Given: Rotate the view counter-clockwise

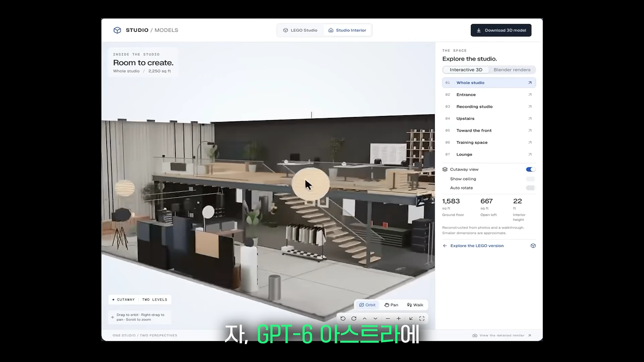Looking at the screenshot, I should pyautogui.click(x=343, y=318).
